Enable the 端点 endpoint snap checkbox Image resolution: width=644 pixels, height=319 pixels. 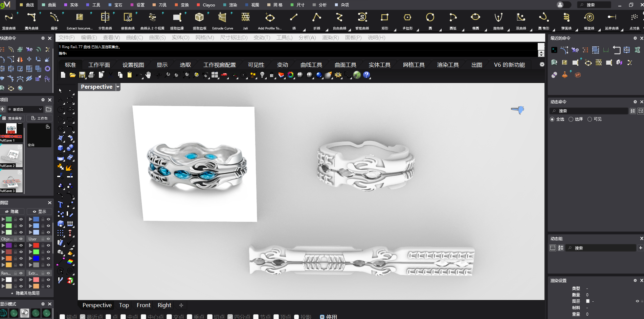[62, 317]
